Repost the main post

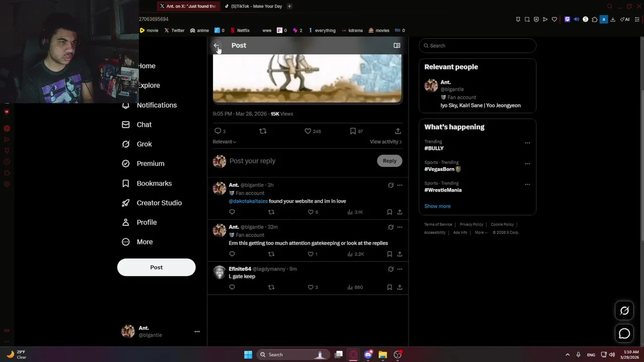coord(263,131)
